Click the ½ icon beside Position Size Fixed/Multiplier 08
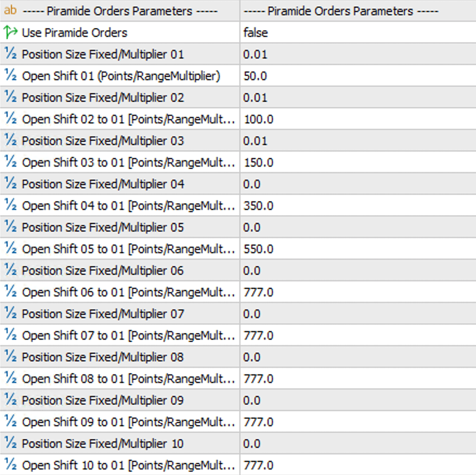 (x=10, y=357)
